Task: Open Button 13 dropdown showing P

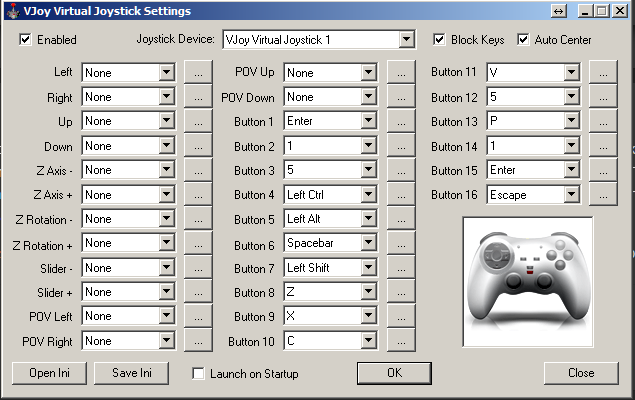Action: click(x=571, y=121)
